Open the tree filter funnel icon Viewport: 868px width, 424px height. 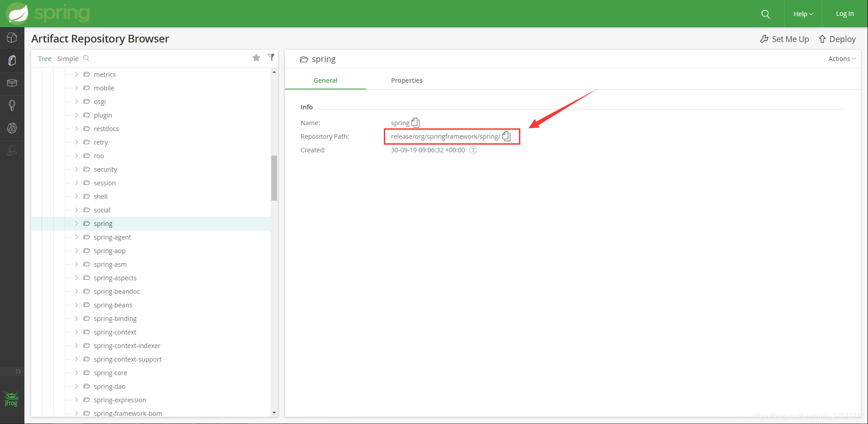click(x=271, y=57)
